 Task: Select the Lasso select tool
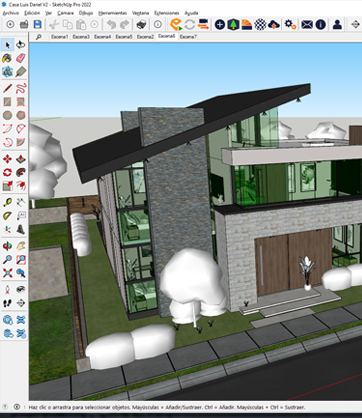coord(21,45)
